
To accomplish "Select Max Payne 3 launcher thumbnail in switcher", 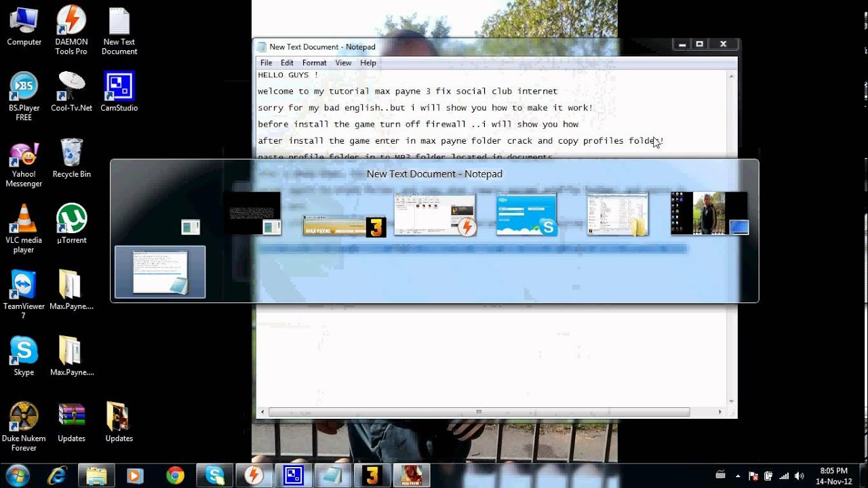I will [x=344, y=226].
